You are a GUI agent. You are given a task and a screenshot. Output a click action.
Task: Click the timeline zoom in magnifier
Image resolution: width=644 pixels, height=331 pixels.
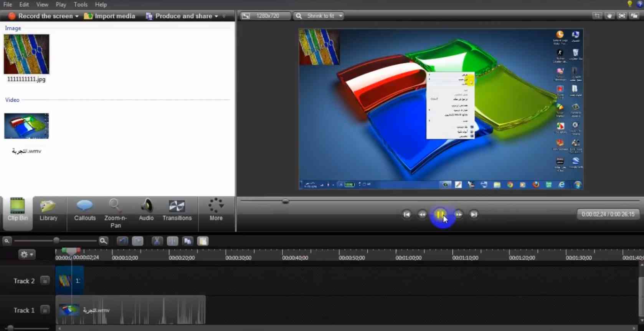[103, 241]
